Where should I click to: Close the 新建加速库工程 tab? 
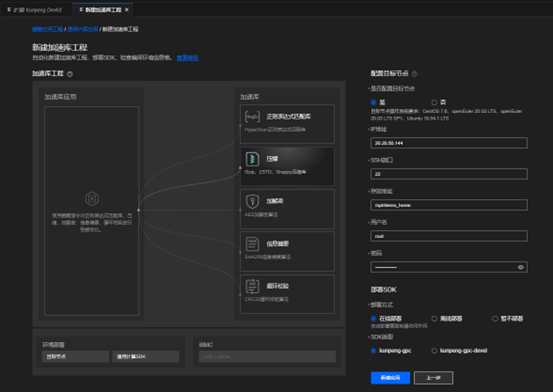[127, 10]
